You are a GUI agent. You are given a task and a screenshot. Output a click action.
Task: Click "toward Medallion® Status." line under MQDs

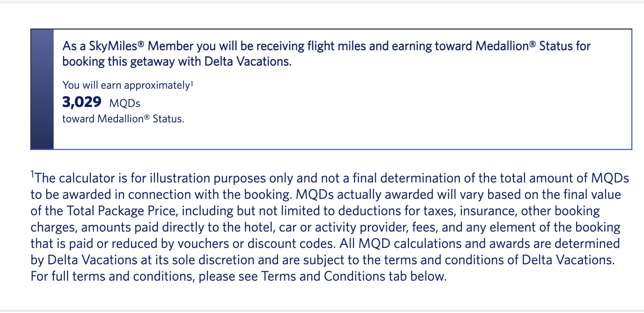tap(123, 119)
